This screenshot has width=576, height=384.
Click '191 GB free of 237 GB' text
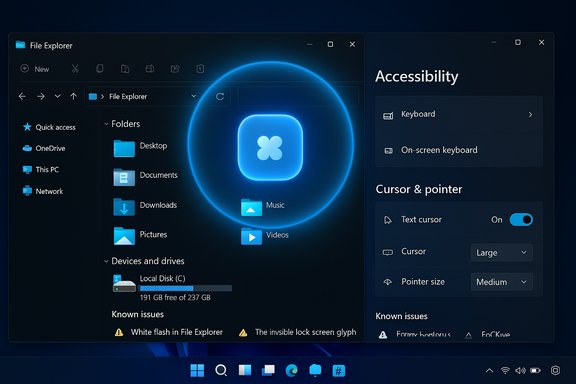pos(175,297)
